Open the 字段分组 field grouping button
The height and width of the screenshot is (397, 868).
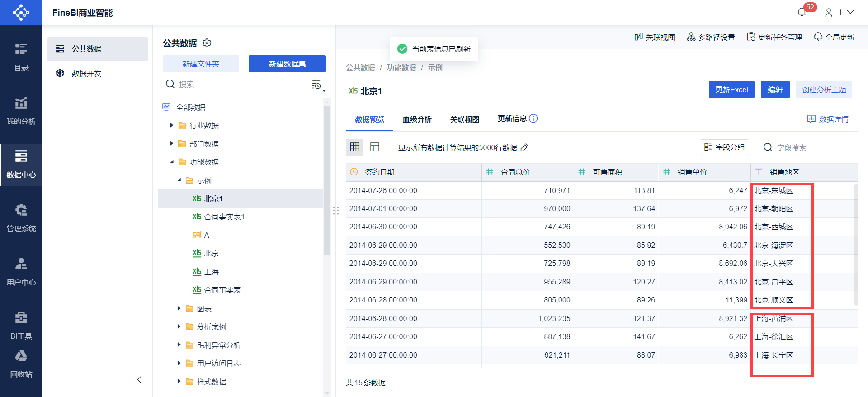click(724, 147)
